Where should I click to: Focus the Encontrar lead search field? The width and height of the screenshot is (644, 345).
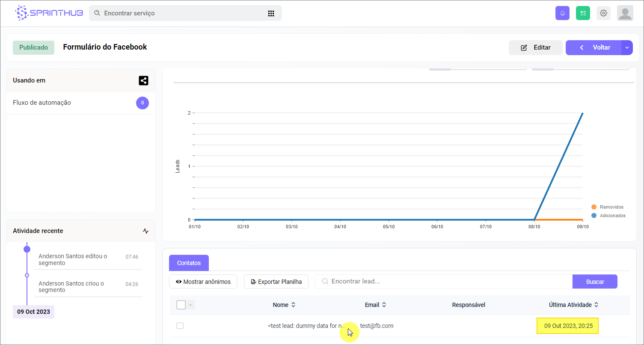pos(445,282)
